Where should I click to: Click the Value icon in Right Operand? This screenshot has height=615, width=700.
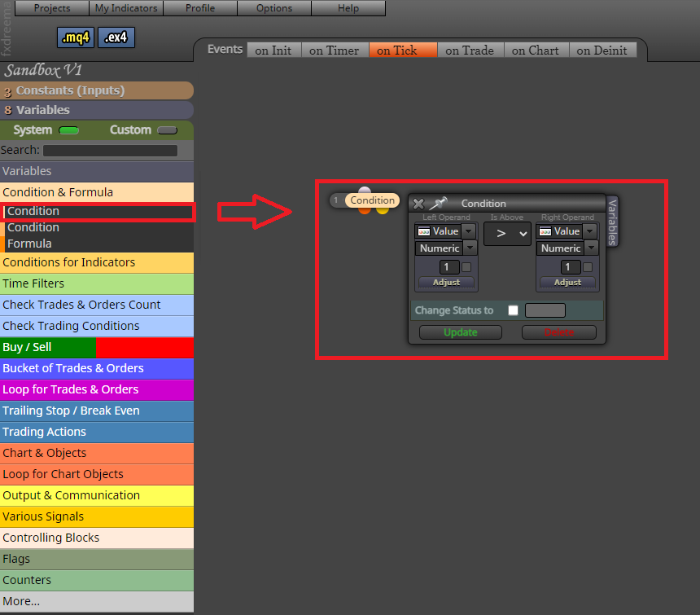545,231
